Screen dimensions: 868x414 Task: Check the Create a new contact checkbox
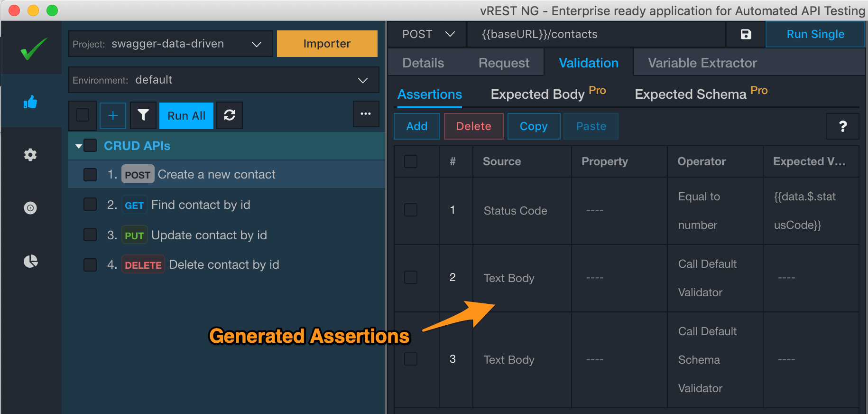pyautogui.click(x=90, y=175)
